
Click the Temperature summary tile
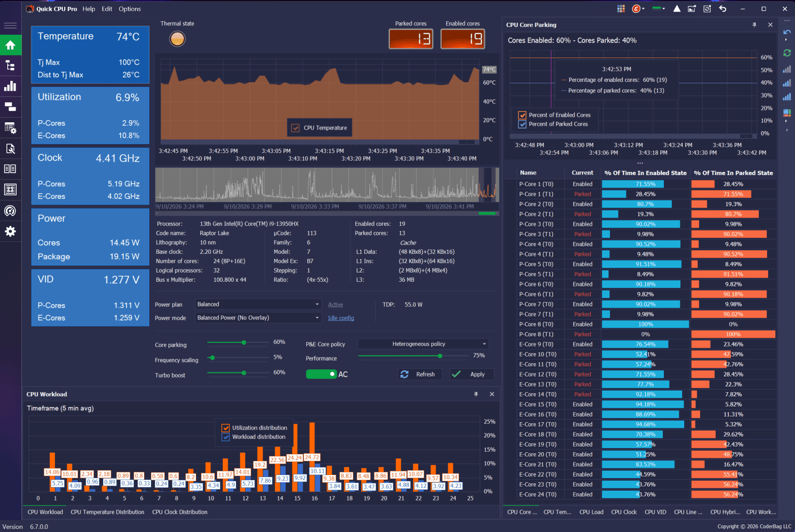[90, 55]
